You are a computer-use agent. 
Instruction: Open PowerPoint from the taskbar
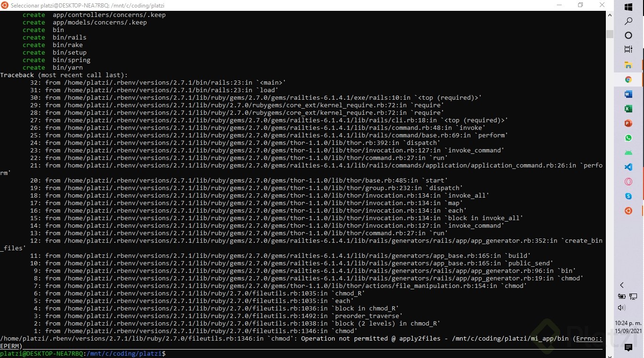point(628,123)
